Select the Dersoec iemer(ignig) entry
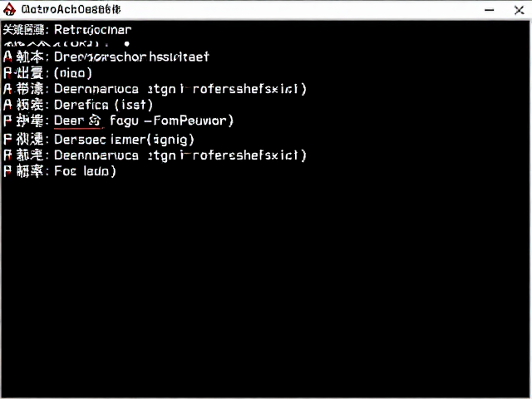This screenshot has width=532, height=399. (124, 140)
